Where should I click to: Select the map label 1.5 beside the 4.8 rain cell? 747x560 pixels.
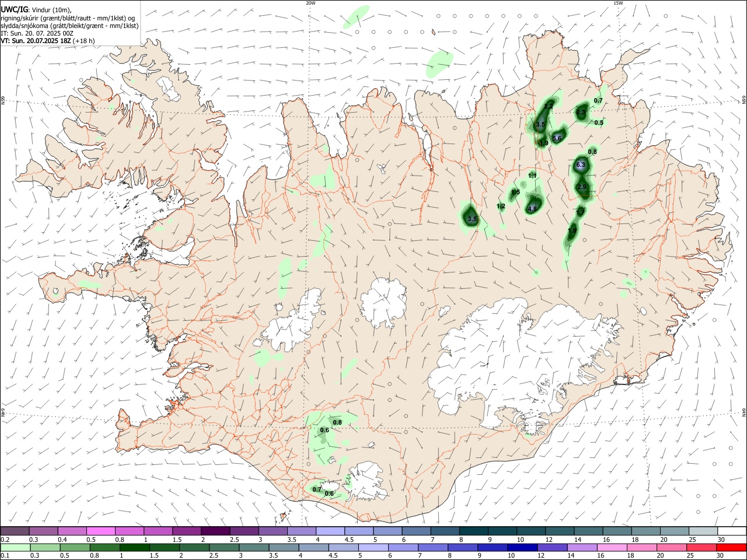[515, 192]
